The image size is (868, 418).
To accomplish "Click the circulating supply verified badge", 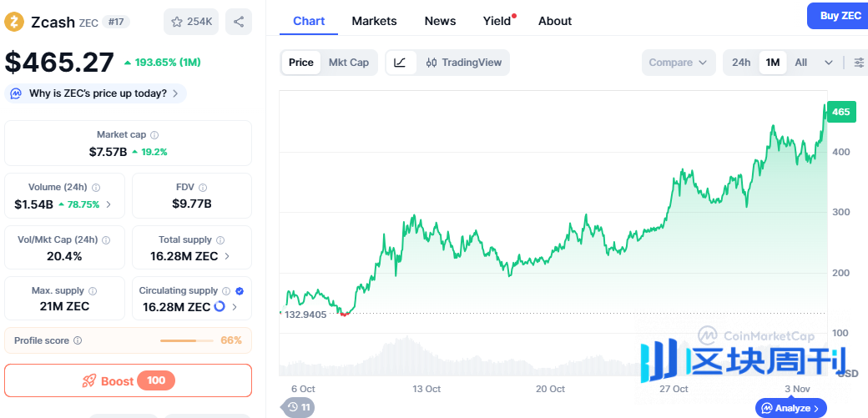I will tap(240, 291).
